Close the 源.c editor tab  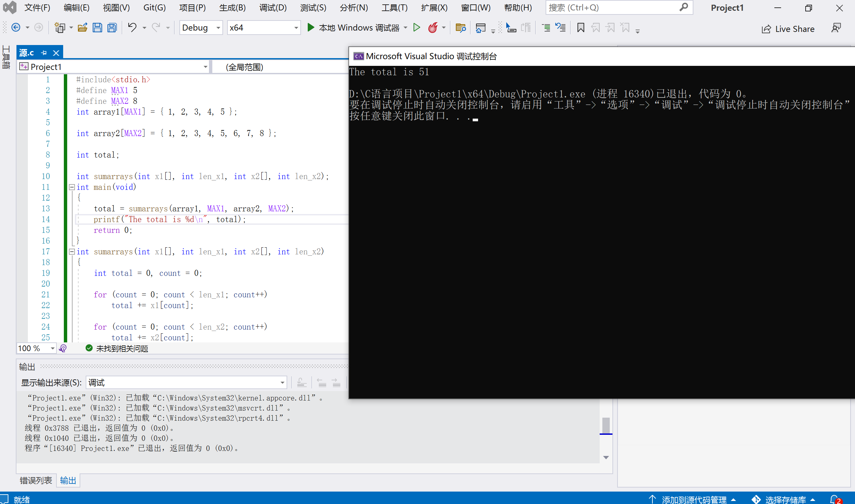coord(56,53)
